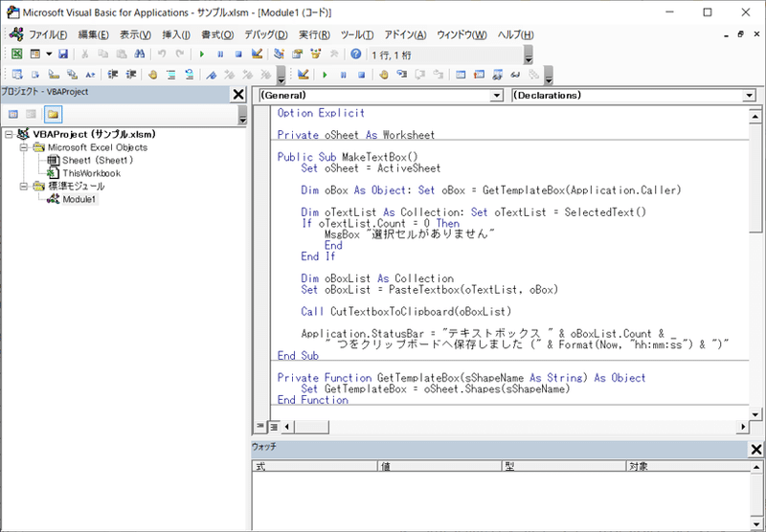
Task: Click View Code in the project panel
Action: point(13,114)
